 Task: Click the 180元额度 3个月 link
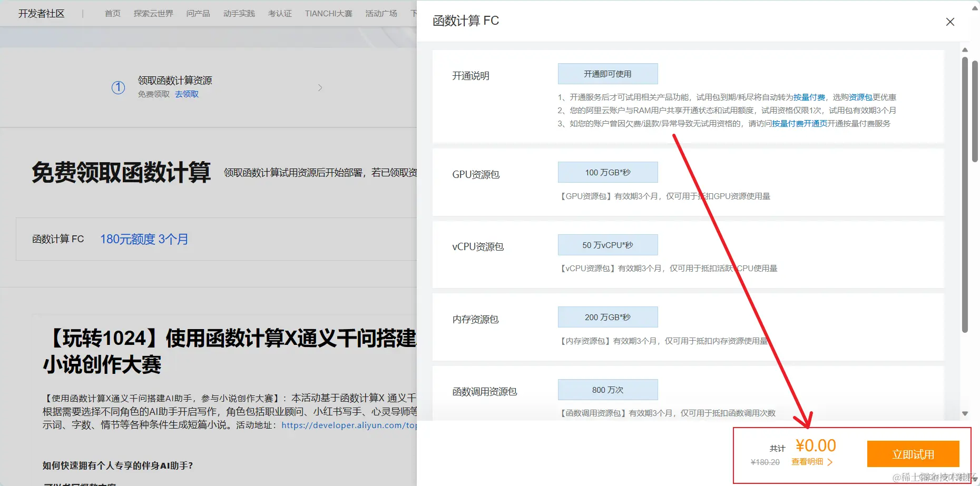144,239
